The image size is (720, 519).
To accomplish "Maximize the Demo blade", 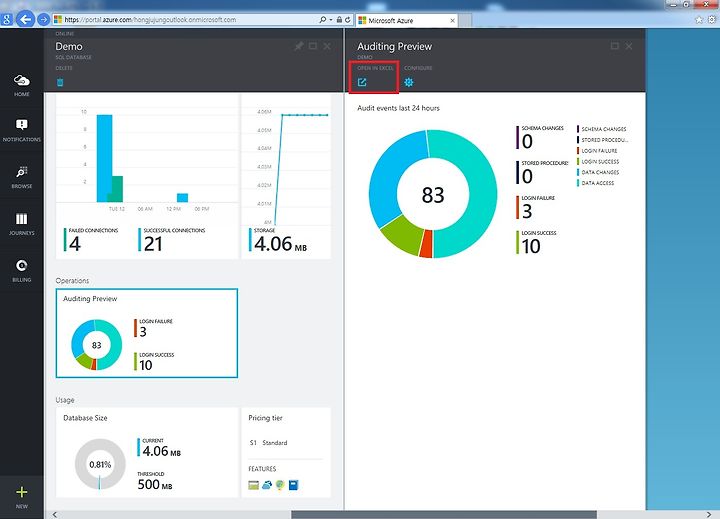I will [313, 46].
